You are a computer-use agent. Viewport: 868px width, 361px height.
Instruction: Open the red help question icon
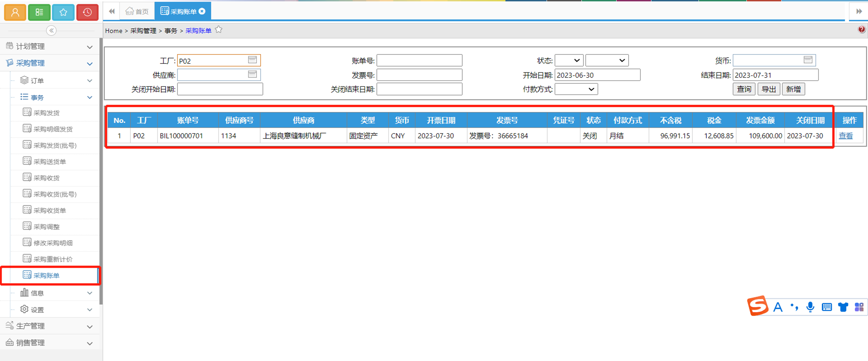(x=862, y=29)
